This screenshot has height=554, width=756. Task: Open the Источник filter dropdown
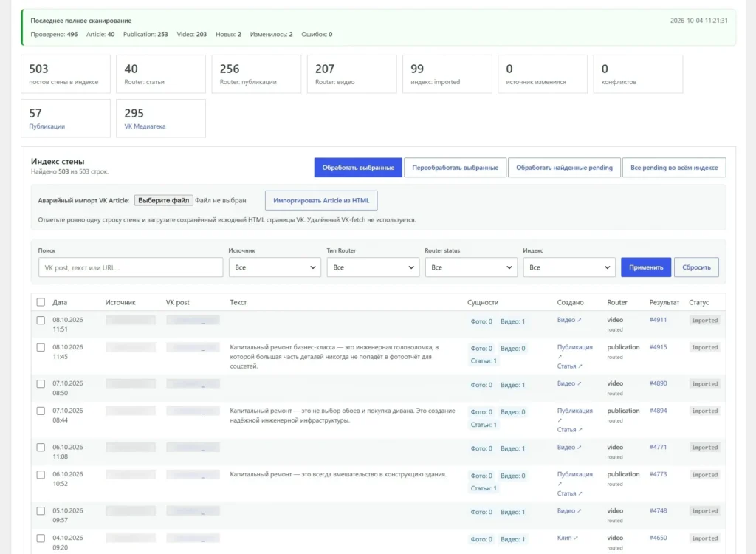[x=275, y=267]
